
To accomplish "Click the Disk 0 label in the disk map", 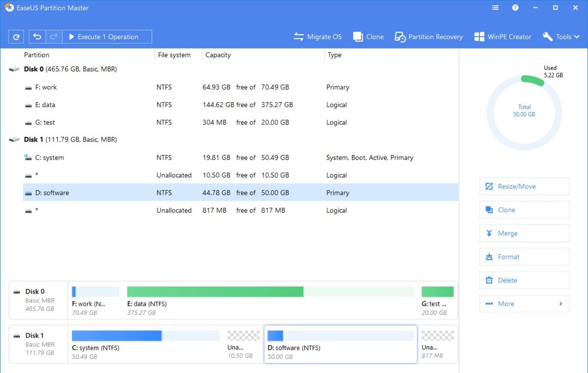I will point(35,291).
